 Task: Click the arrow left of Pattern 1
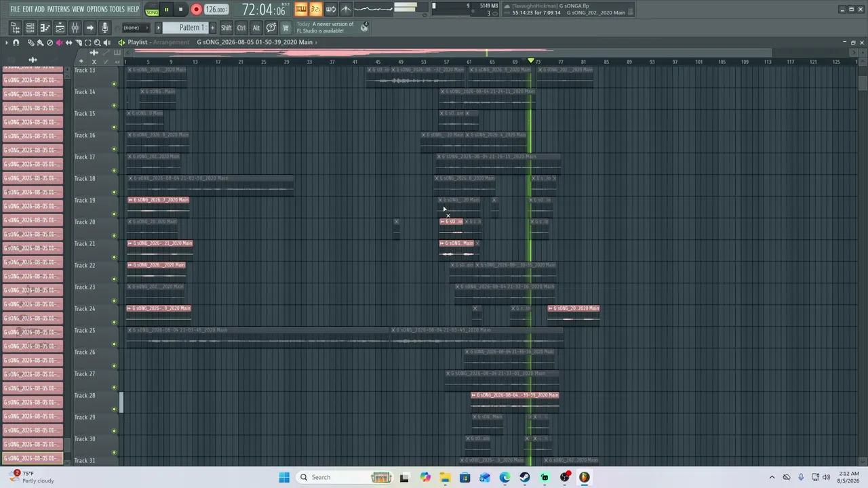point(159,28)
